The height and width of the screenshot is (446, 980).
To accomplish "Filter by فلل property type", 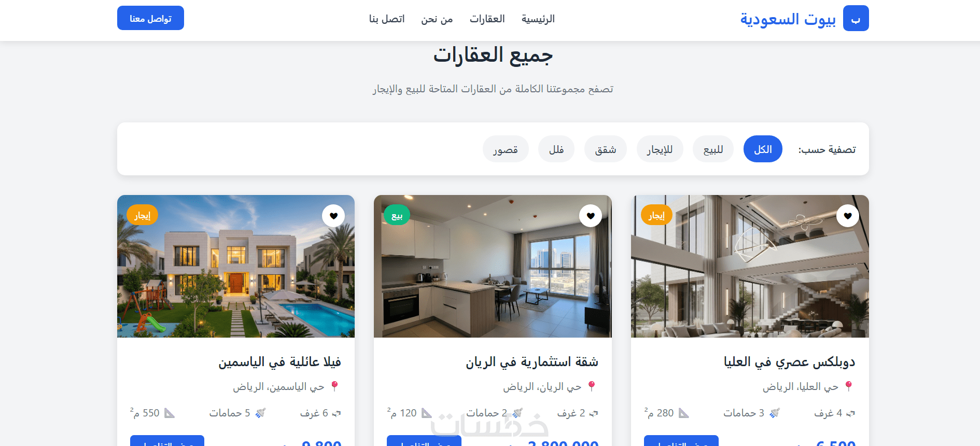I will point(556,149).
